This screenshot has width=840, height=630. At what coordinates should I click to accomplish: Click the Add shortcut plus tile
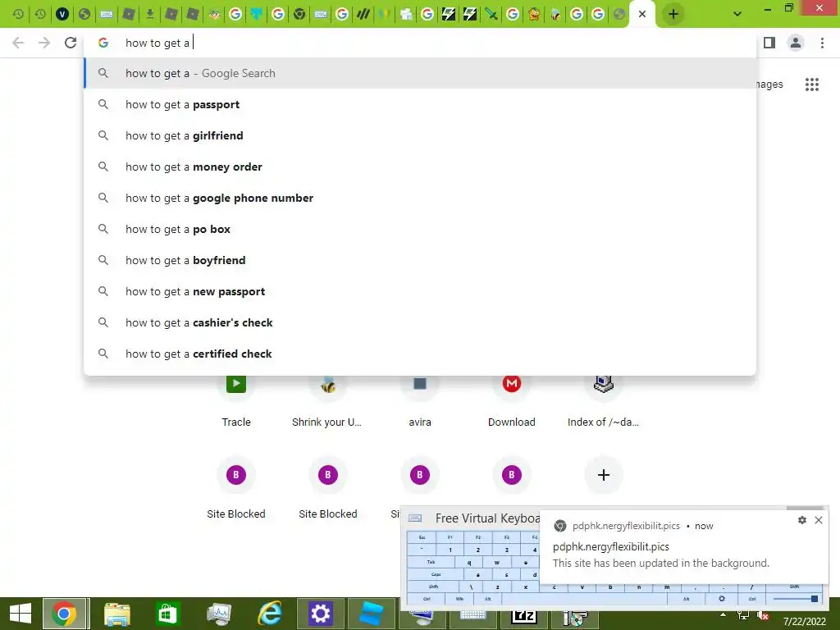point(603,475)
